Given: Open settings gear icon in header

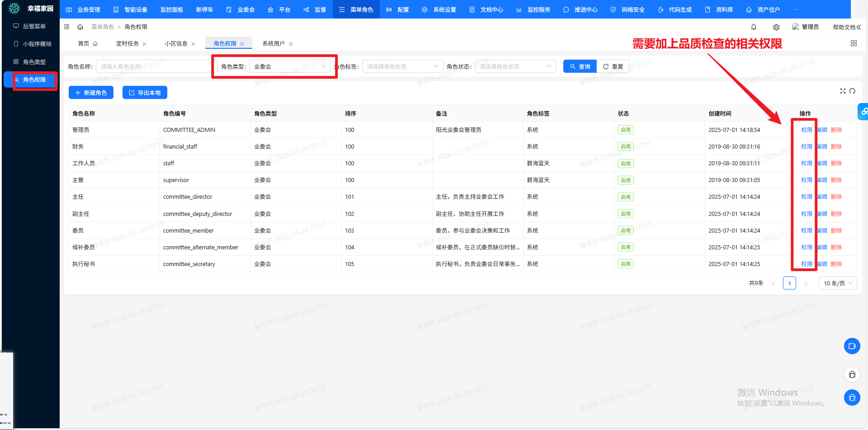Looking at the screenshot, I should [776, 27].
